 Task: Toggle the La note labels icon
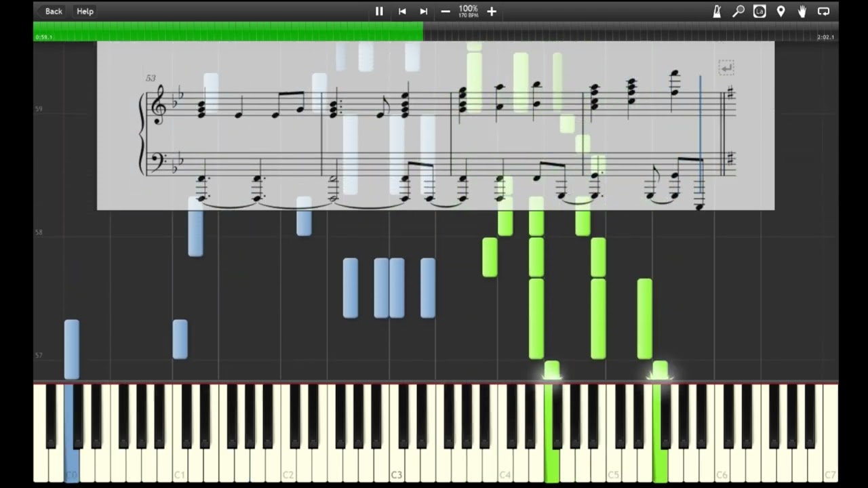(x=759, y=12)
